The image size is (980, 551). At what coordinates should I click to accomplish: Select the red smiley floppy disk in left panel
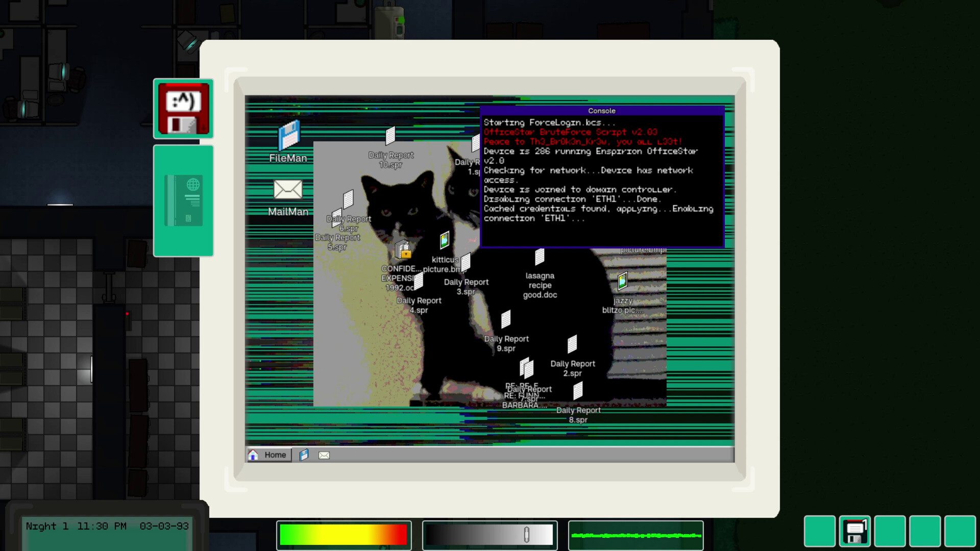[x=183, y=108]
